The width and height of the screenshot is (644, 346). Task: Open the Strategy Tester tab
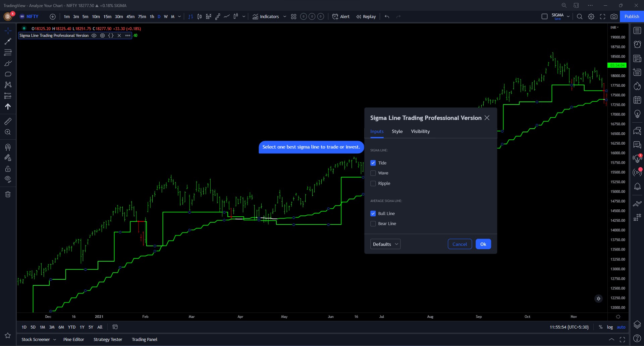[108, 339]
